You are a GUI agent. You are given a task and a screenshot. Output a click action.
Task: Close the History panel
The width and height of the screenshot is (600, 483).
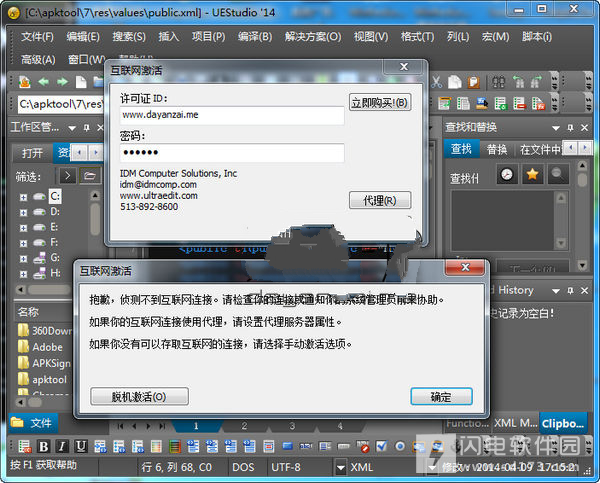584,291
